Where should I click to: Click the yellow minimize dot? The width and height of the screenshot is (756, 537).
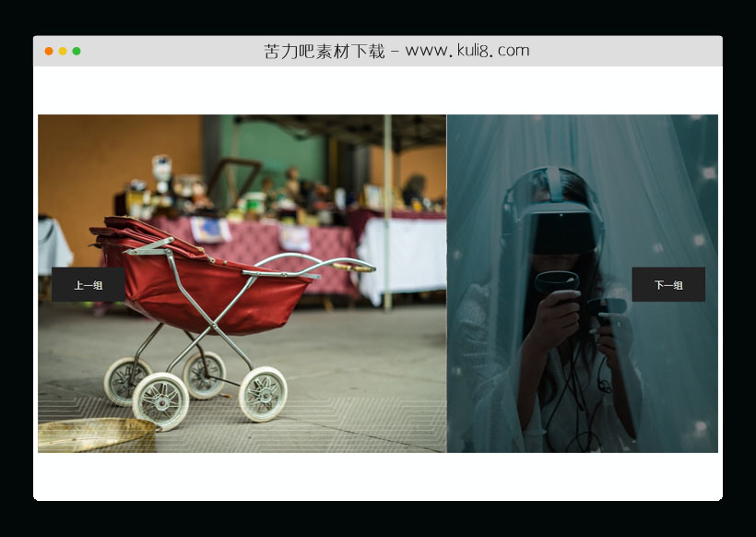point(63,51)
